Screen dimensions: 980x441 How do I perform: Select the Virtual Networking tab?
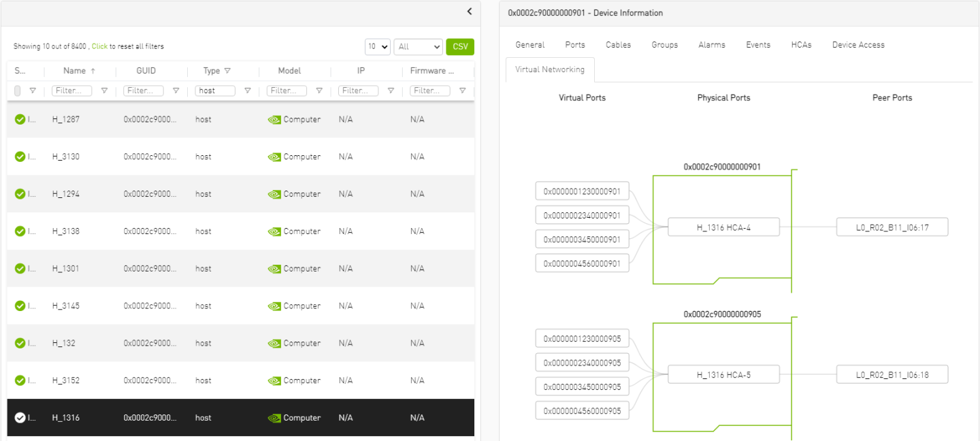550,69
